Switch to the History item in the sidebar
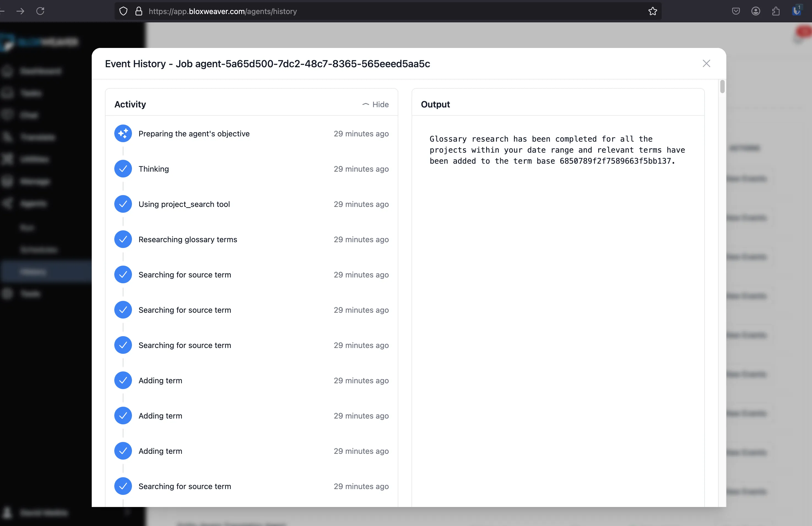The width and height of the screenshot is (812, 526). point(33,271)
